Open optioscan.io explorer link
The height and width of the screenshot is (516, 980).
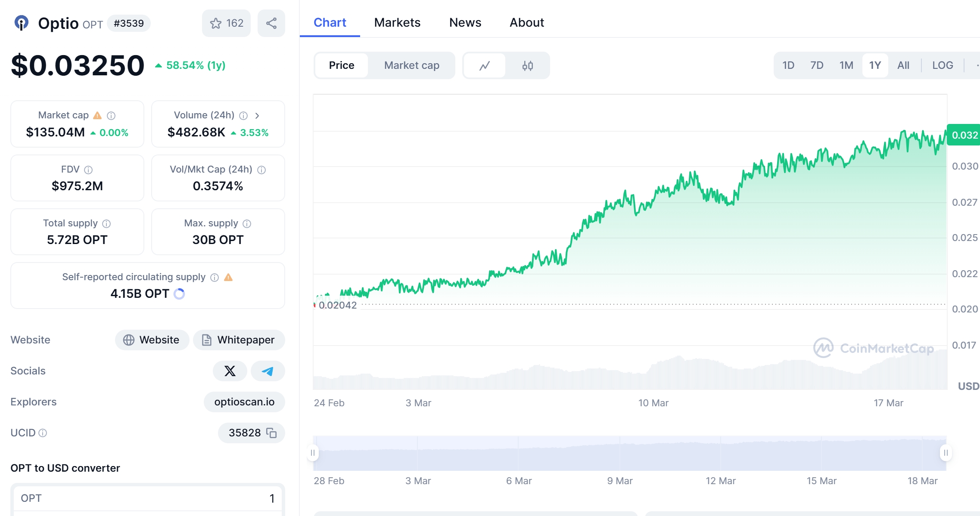point(244,402)
